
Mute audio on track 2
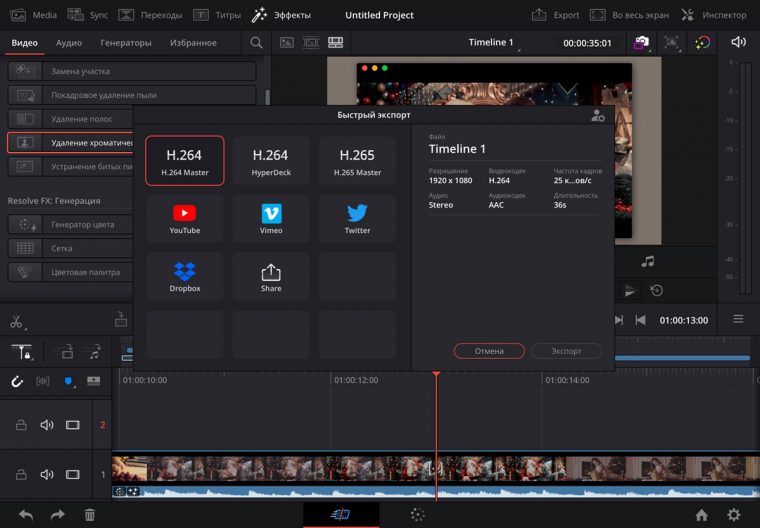coord(46,425)
